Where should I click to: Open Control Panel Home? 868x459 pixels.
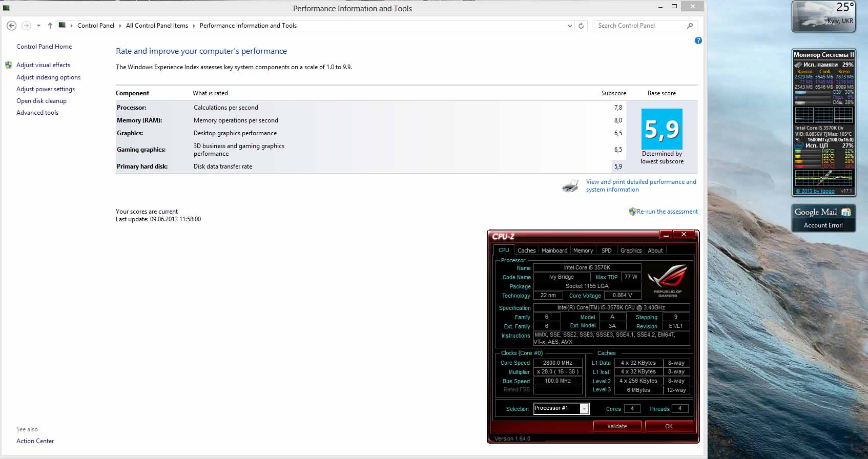[44, 47]
